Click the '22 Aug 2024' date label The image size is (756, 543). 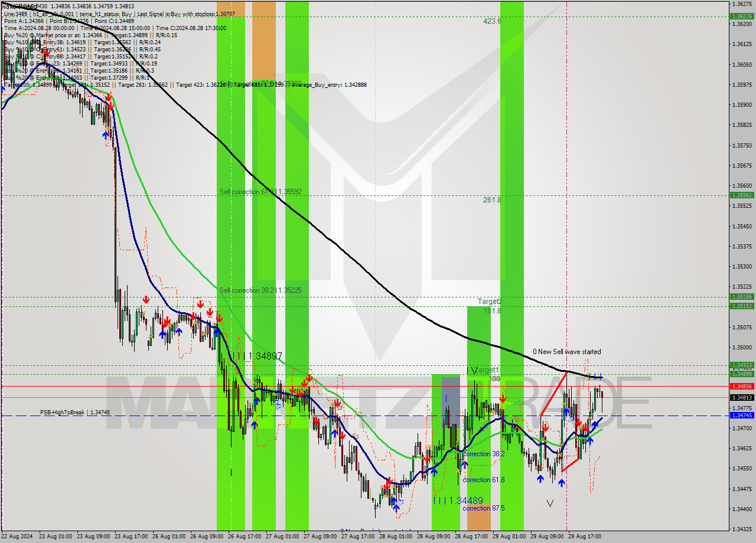(17, 537)
